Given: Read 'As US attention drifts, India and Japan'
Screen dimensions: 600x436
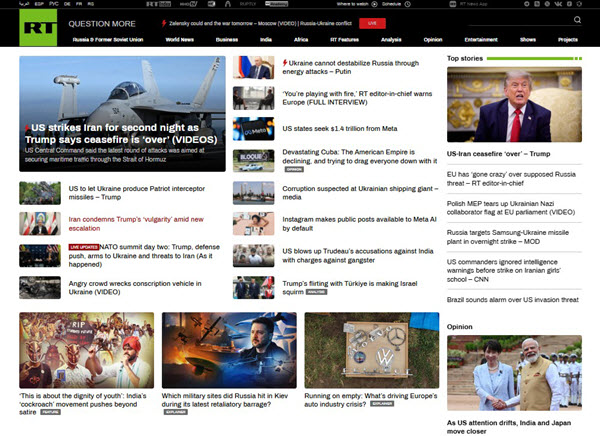Looking at the screenshot, I should [x=509, y=427].
